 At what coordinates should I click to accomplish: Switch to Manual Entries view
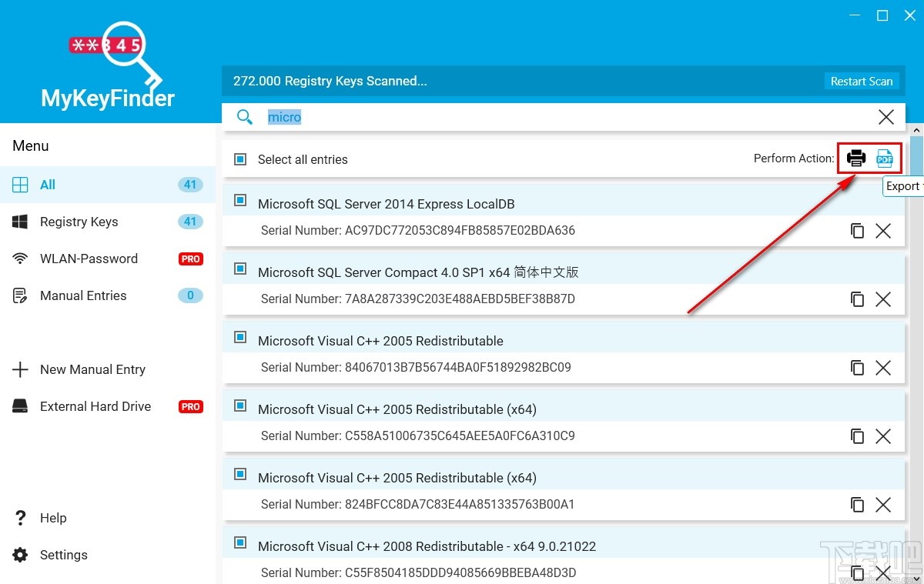tap(83, 295)
